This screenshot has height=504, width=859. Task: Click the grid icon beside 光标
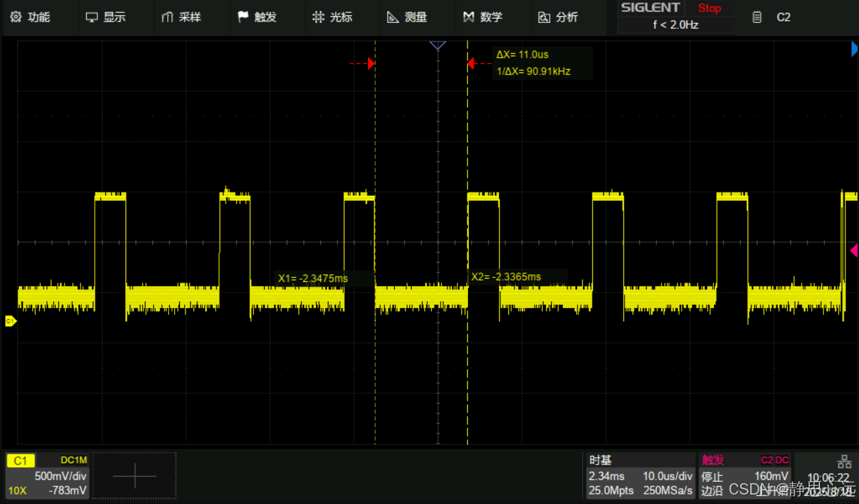318,17
